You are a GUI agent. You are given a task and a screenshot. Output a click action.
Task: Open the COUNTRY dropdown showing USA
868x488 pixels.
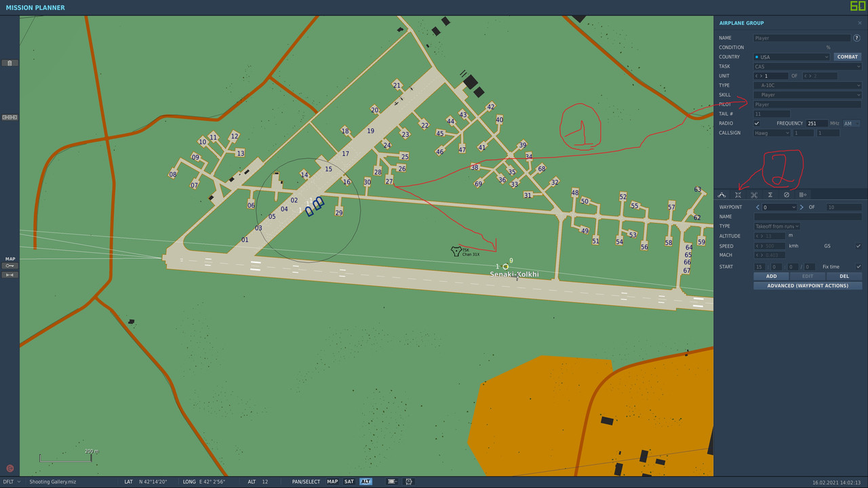[x=792, y=57]
